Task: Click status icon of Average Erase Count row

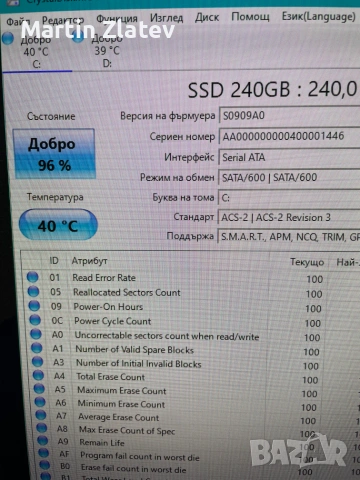Action: click(x=41, y=415)
